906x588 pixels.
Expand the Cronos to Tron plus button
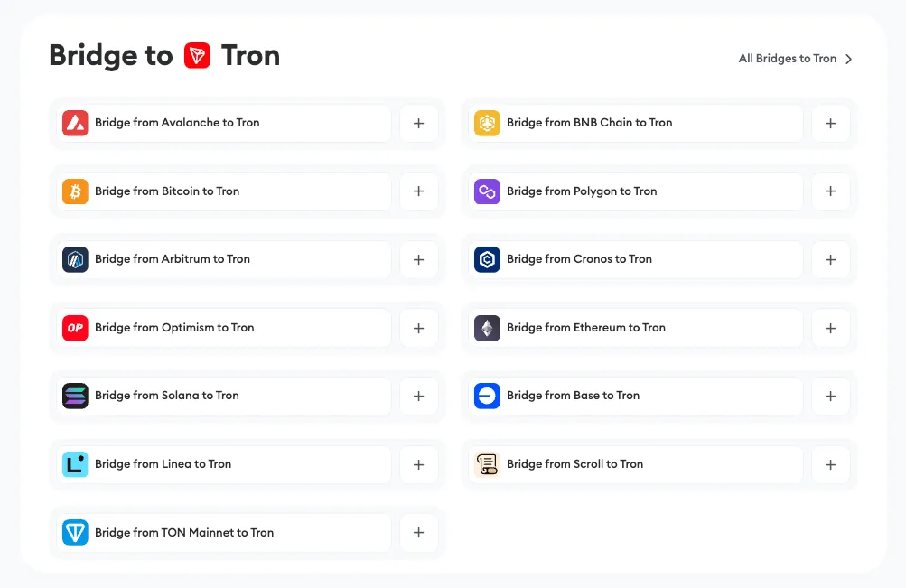tap(830, 260)
